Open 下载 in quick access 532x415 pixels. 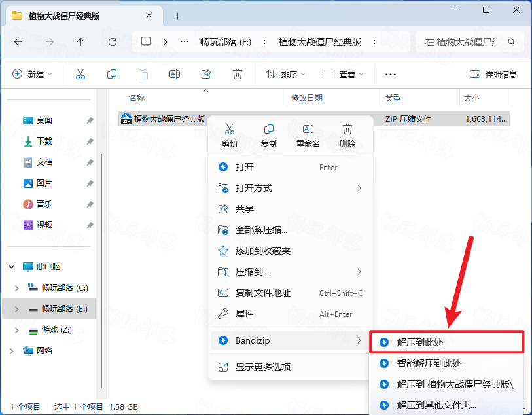point(44,141)
